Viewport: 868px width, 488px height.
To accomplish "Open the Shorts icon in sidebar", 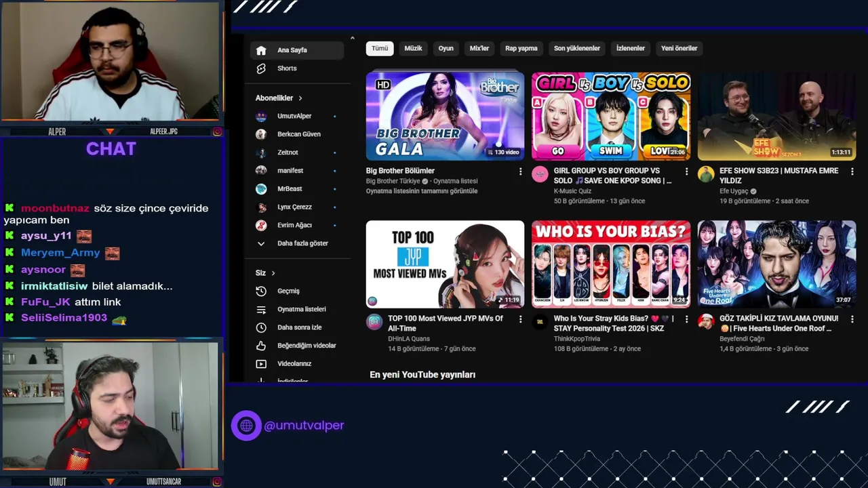I will 261,68.
